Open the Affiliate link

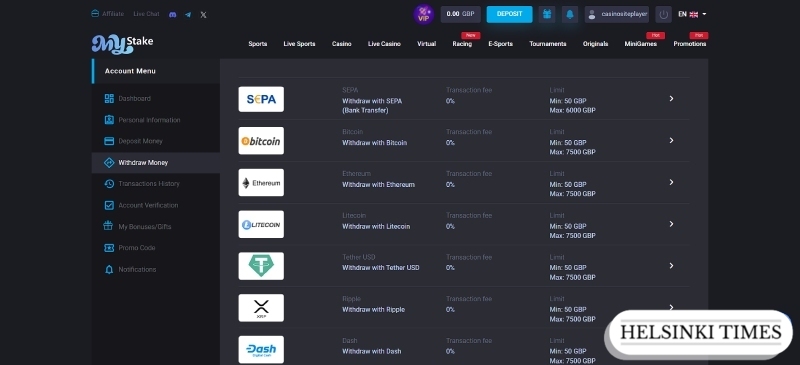[x=108, y=14]
